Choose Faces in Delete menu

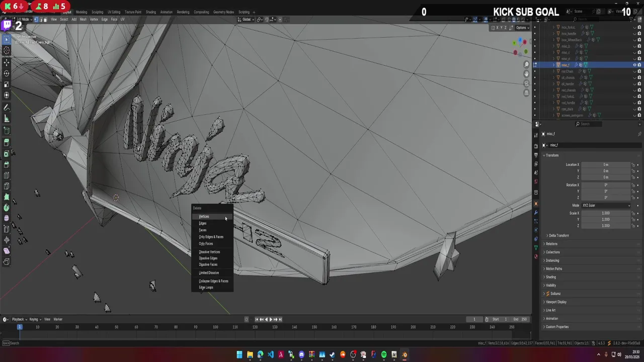click(212, 230)
